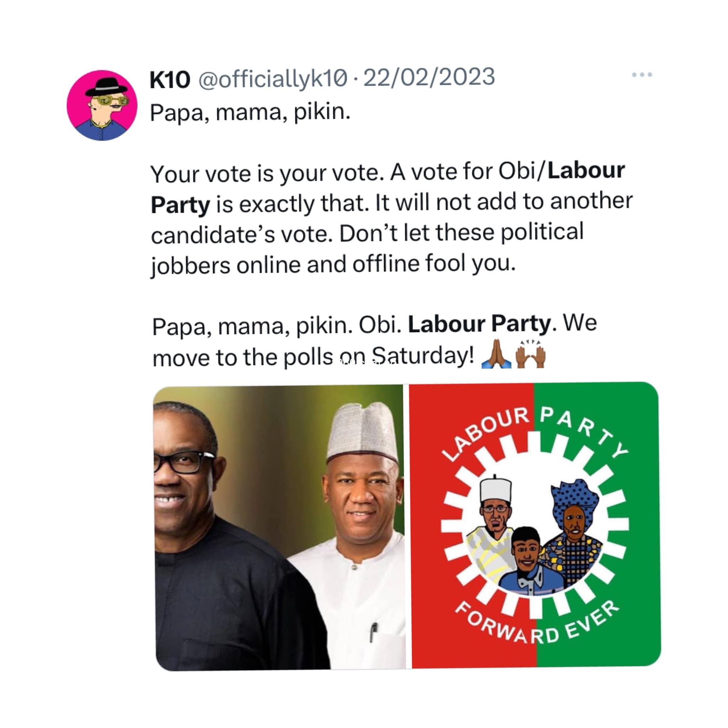The height and width of the screenshot is (728, 728).
Task: Click the cartoon child in blue shirt
Action: pos(529,565)
